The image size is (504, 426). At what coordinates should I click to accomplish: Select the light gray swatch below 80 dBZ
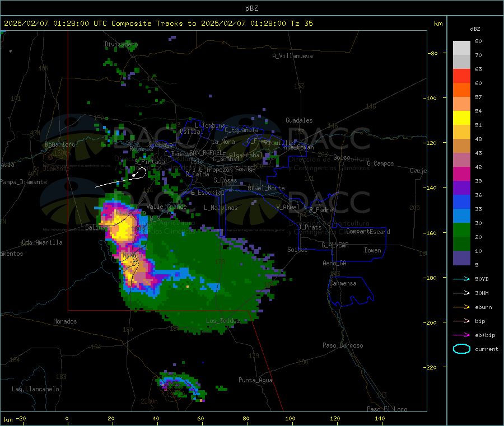coord(461,48)
